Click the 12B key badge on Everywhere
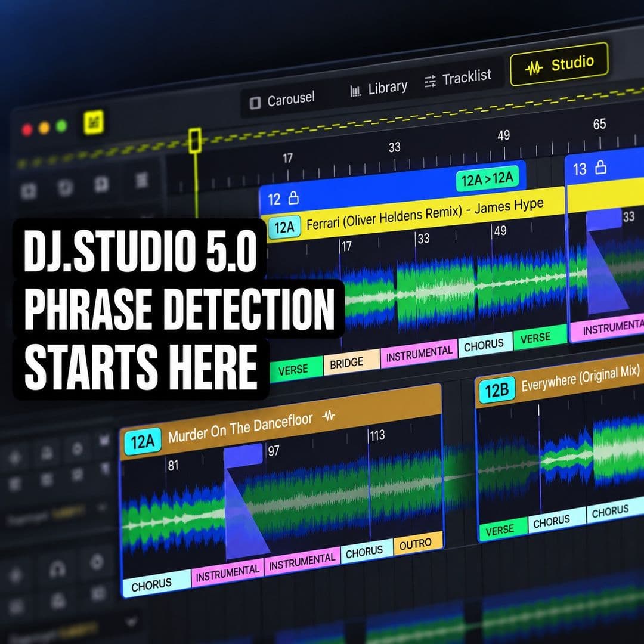 click(x=497, y=390)
